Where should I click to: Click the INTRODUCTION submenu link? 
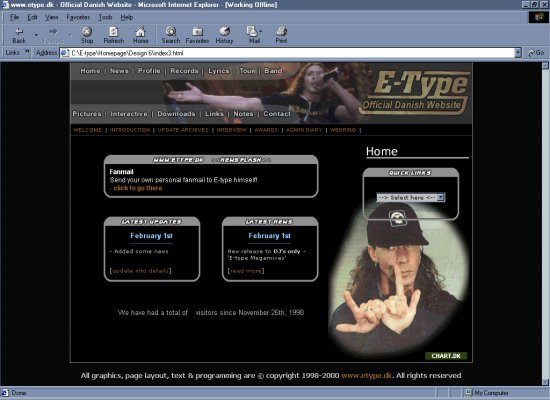[x=130, y=130]
